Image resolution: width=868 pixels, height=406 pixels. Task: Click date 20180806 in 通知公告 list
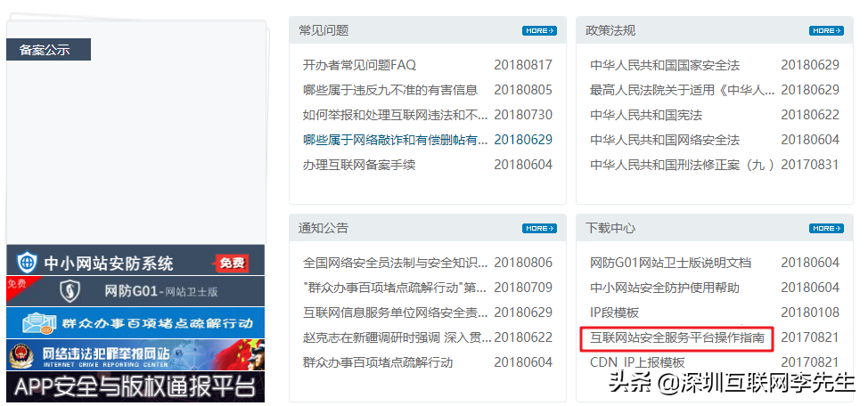[523, 263]
